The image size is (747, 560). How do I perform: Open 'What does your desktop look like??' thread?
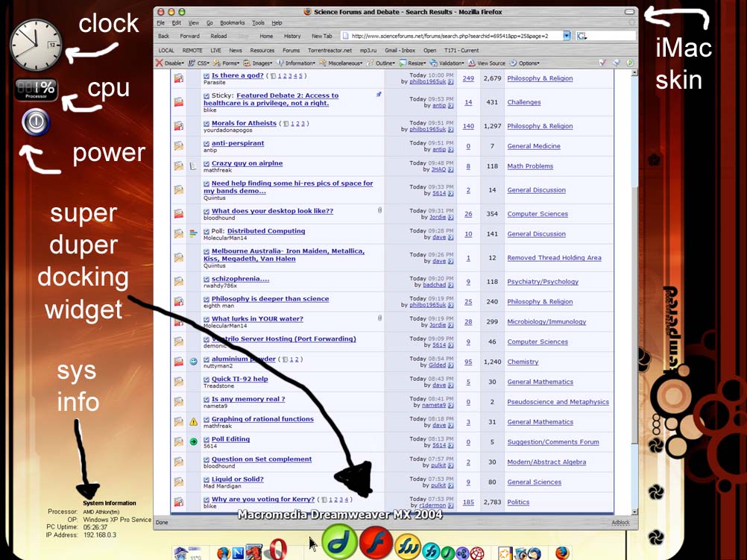click(x=272, y=211)
